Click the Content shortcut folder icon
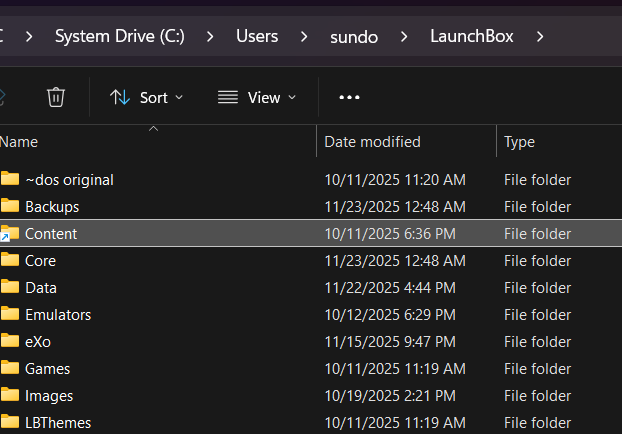The height and width of the screenshot is (434, 622). 11,234
